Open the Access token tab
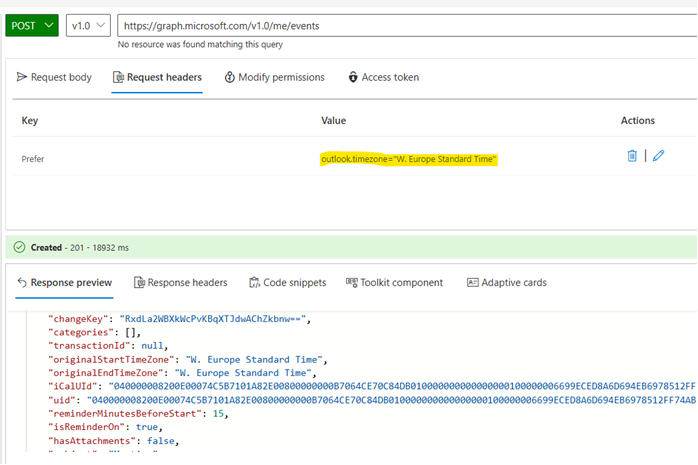 click(383, 77)
